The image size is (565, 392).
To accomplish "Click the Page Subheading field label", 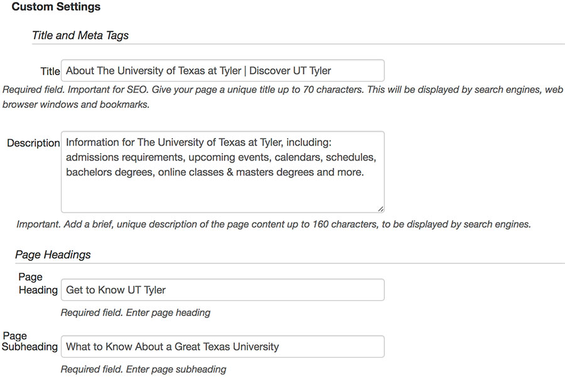I will (30, 341).
